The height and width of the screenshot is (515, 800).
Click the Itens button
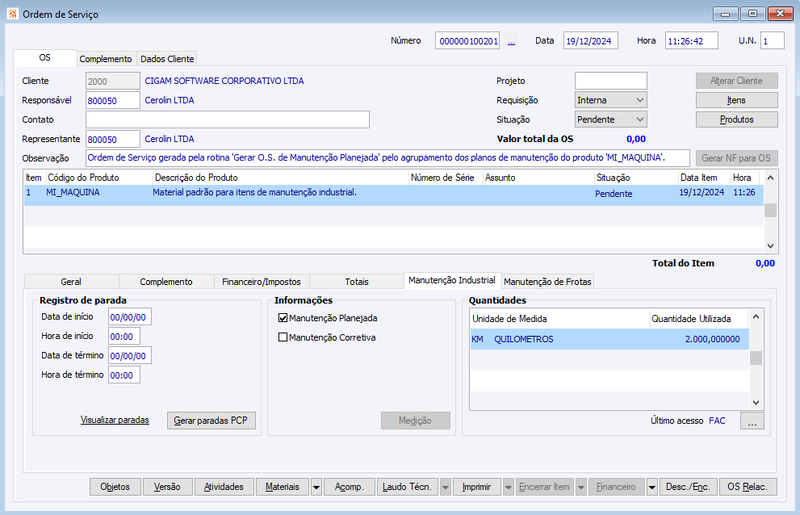[737, 101]
